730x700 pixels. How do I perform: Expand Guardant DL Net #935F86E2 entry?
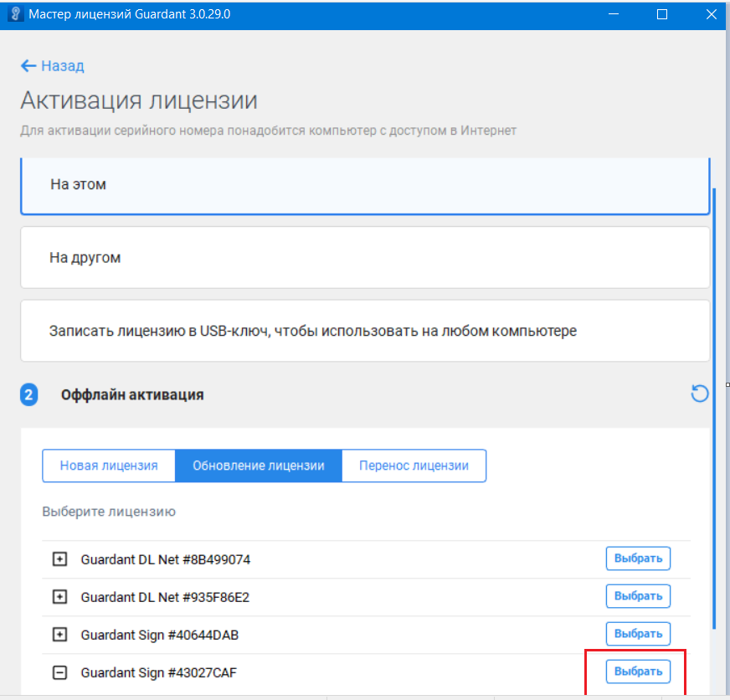pos(59,597)
